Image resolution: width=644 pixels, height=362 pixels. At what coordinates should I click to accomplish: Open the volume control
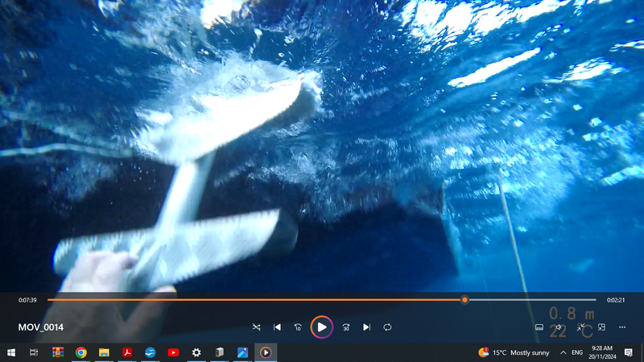(x=559, y=327)
